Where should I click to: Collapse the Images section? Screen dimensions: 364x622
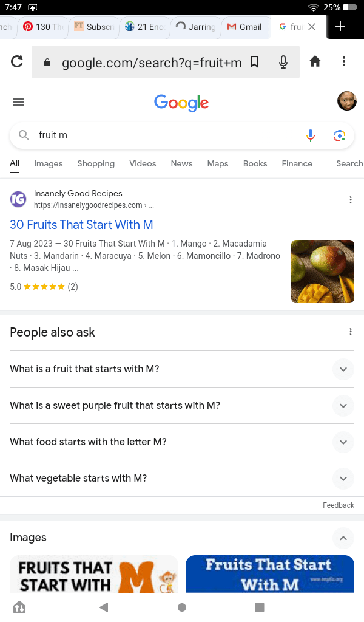coord(343,538)
